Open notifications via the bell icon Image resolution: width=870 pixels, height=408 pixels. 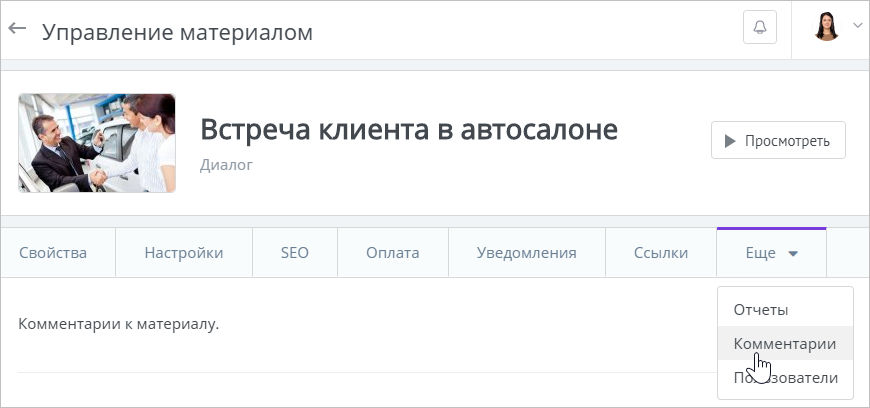pyautogui.click(x=760, y=27)
